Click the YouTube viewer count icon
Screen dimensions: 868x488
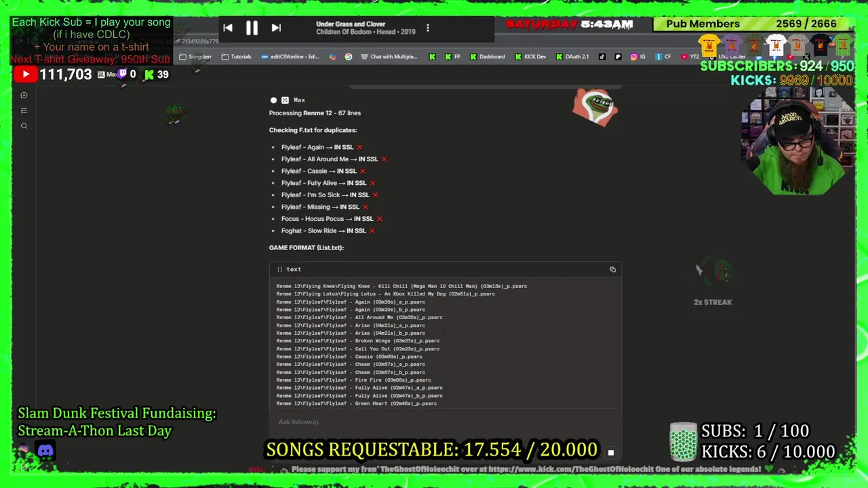[x=25, y=75]
